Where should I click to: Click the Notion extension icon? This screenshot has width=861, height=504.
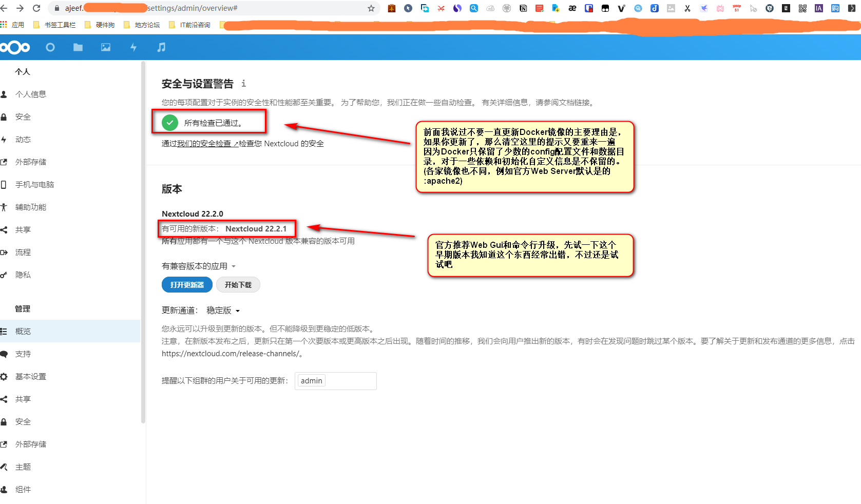point(523,8)
